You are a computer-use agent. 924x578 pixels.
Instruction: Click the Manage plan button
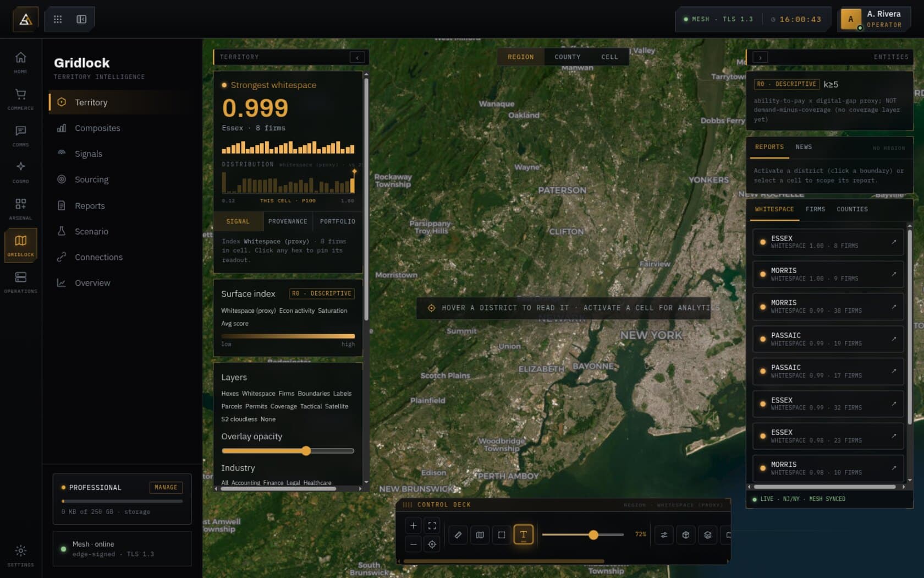[166, 488]
